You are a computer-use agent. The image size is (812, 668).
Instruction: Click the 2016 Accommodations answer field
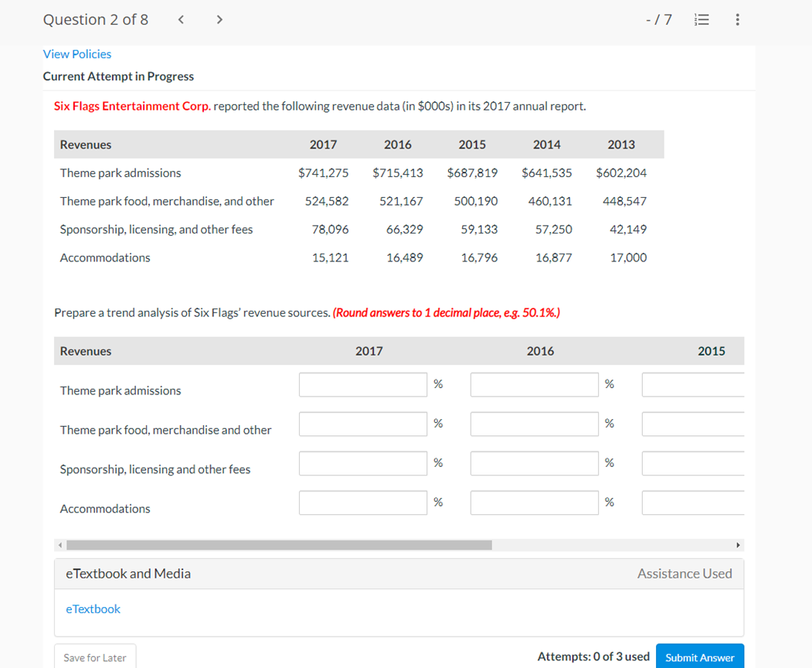point(534,503)
